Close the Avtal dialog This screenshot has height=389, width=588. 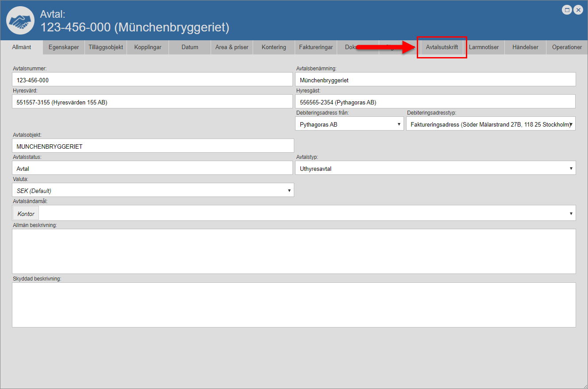[x=578, y=10]
